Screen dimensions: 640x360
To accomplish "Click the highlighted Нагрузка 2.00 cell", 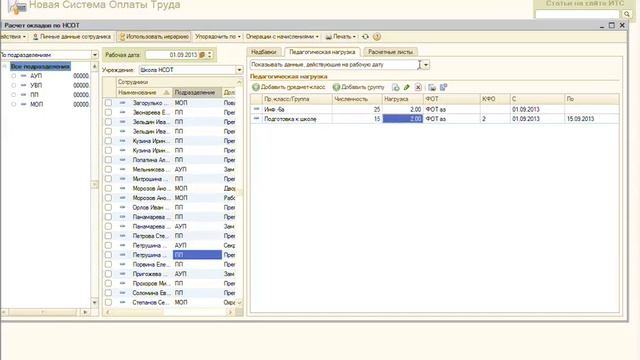I will 402,119.
